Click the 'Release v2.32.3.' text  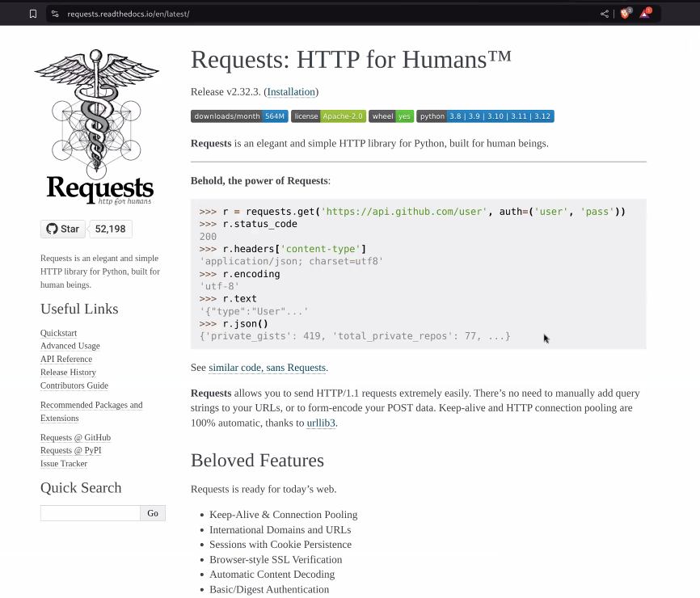226,92
